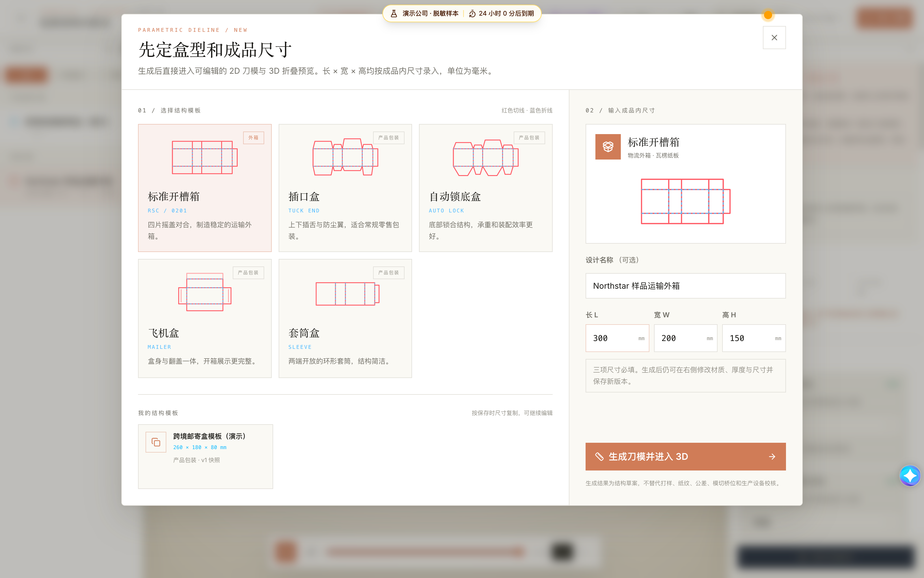Click the 红色切线 · 蓝色折线 legend
924x578 pixels.
click(x=527, y=110)
